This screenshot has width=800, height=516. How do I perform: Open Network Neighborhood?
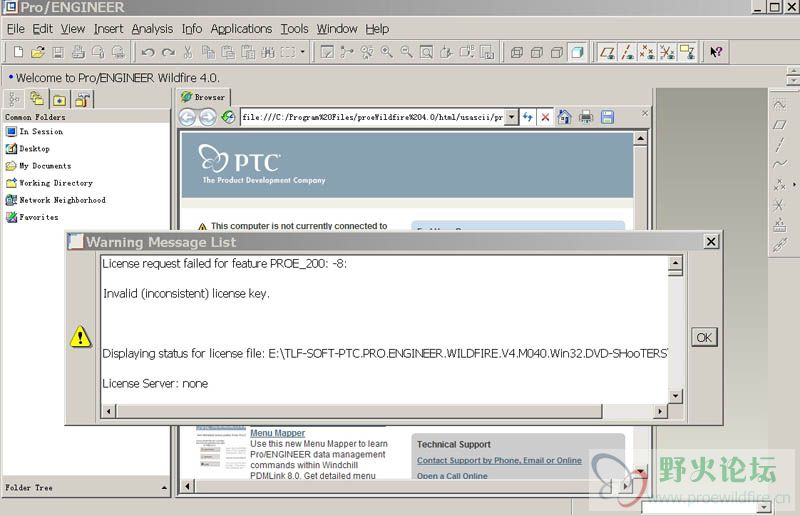[56, 200]
